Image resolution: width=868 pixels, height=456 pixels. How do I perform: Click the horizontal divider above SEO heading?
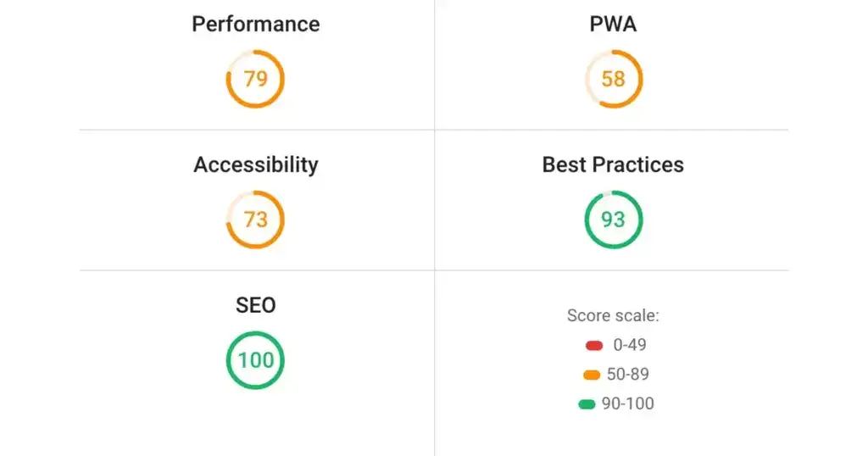255,270
